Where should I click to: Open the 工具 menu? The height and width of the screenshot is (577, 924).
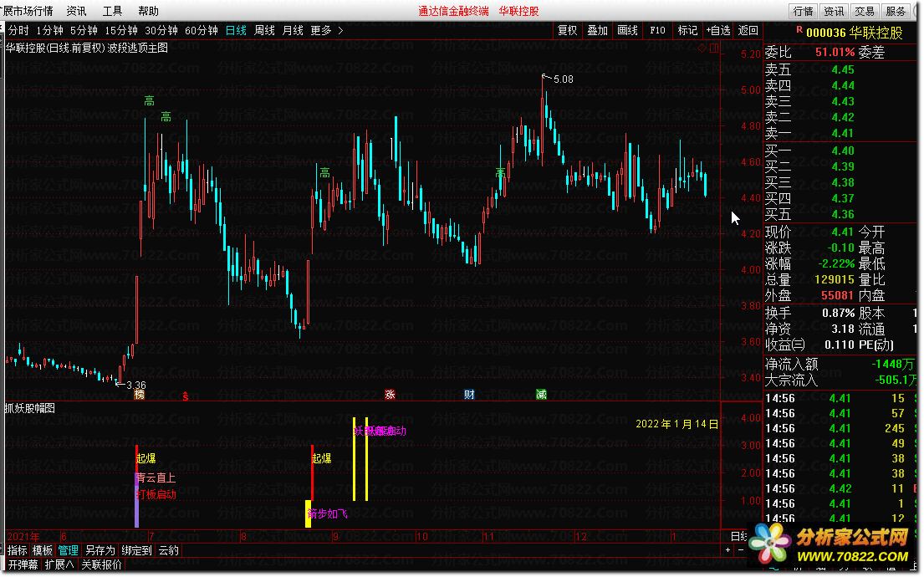(x=112, y=11)
